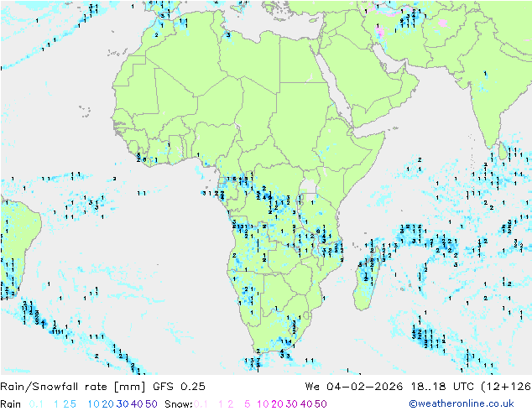Click the 'GFS 0.25' model label

[179, 387]
